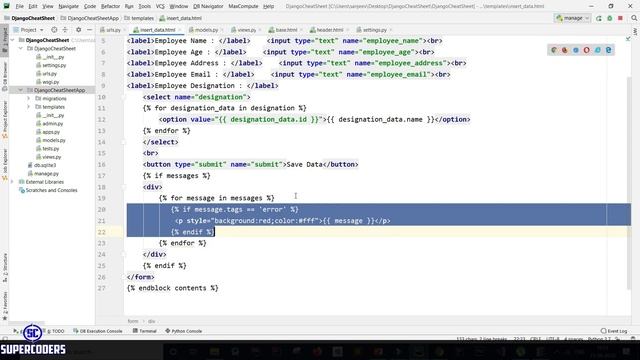This screenshot has width=640, height=360.
Task: Open the File menu
Action: pyautogui.click(x=20, y=6)
